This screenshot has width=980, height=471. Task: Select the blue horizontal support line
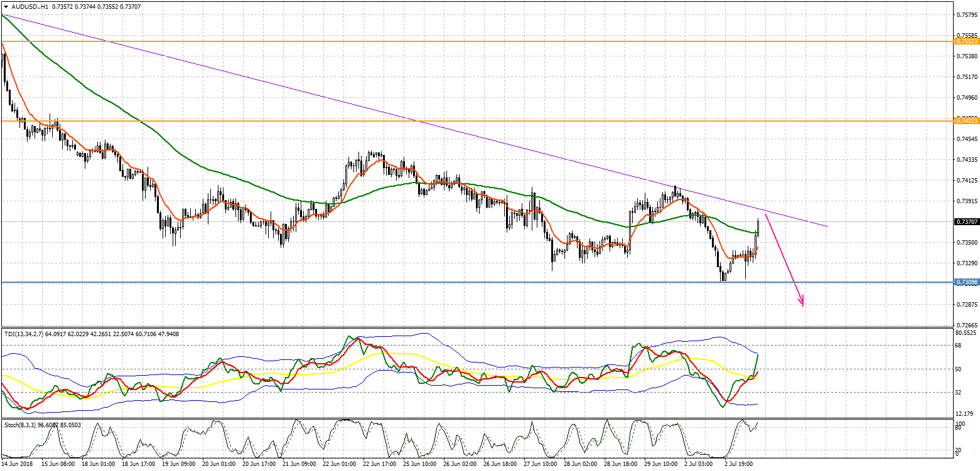[439, 282]
